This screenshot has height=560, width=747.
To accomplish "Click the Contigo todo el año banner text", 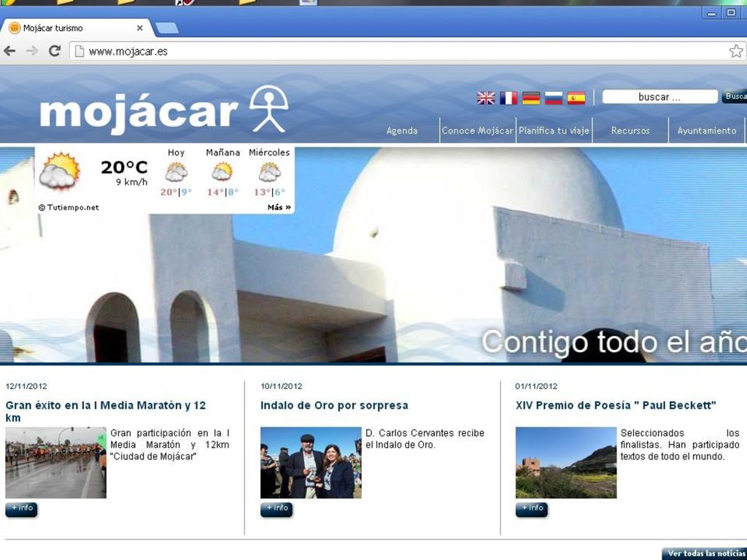I will 614,342.
